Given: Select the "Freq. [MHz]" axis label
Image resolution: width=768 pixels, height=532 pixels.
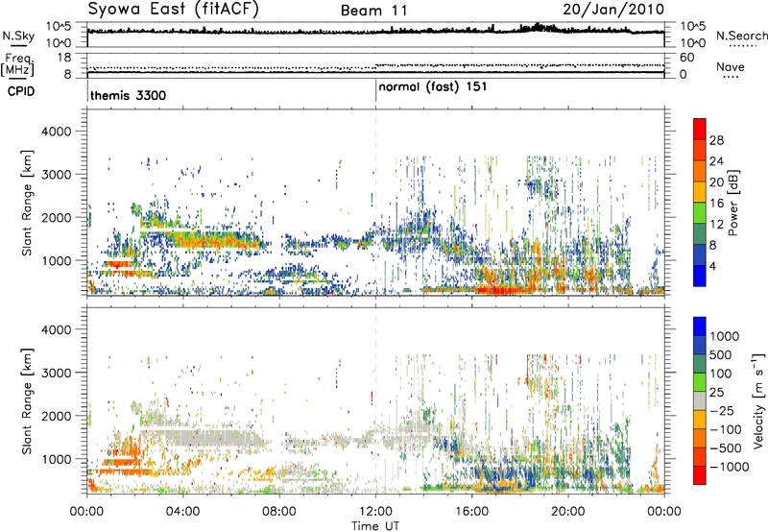Looking at the screenshot, I should pos(17,65).
